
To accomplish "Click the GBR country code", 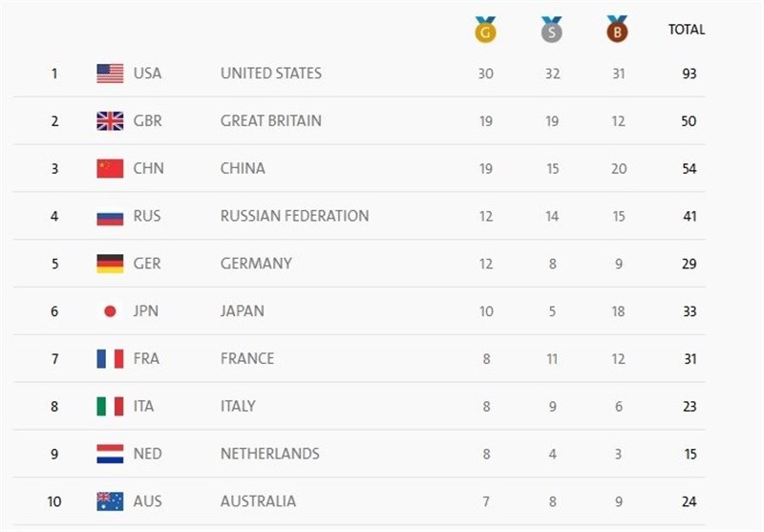I will click(x=147, y=121).
